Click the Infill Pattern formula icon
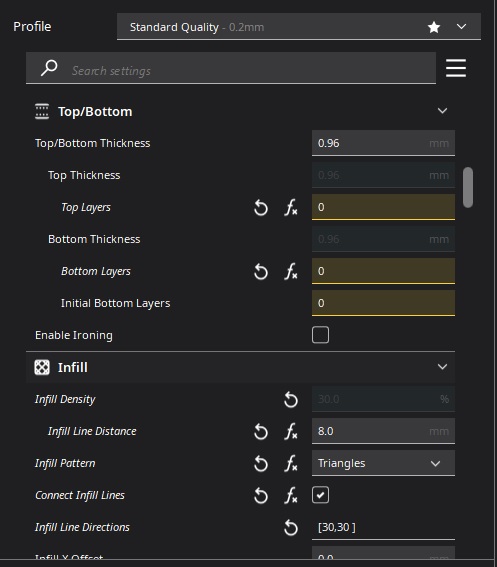 291,463
